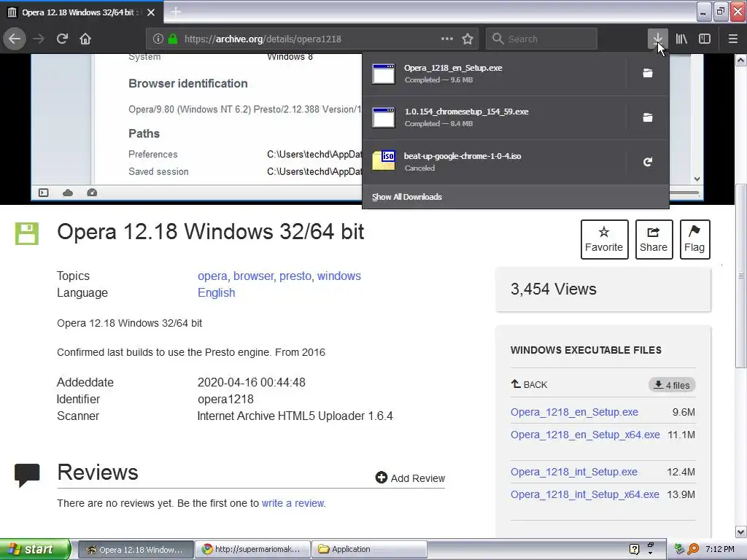This screenshot has width=747, height=560.
Task: Click the panel icon in screenshot viewer
Action: click(43, 192)
